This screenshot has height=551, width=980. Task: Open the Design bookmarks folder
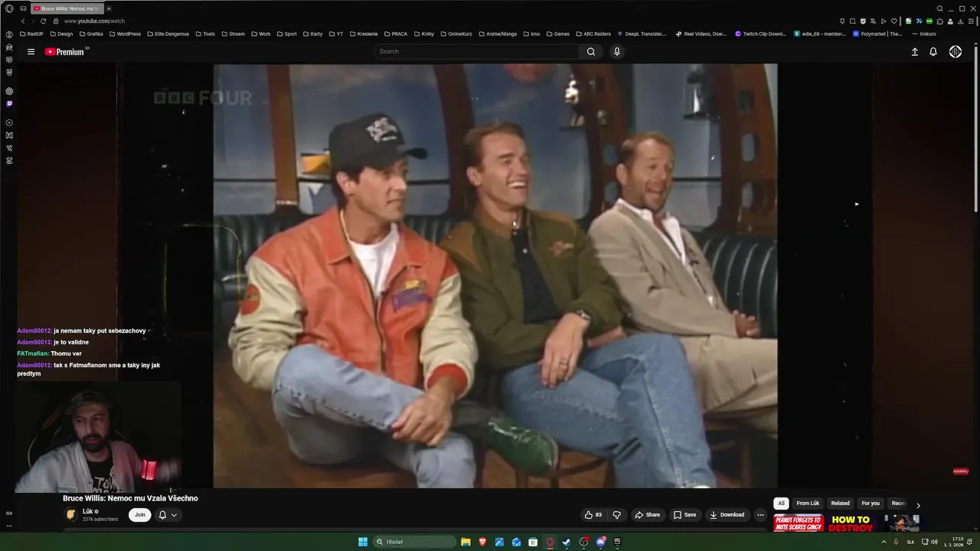click(x=61, y=34)
